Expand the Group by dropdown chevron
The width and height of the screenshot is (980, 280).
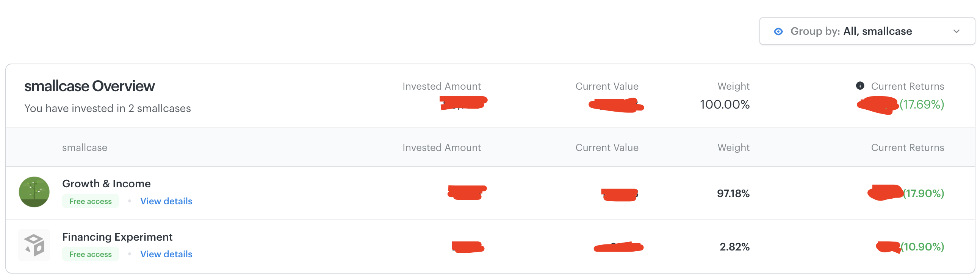pyautogui.click(x=957, y=31)
